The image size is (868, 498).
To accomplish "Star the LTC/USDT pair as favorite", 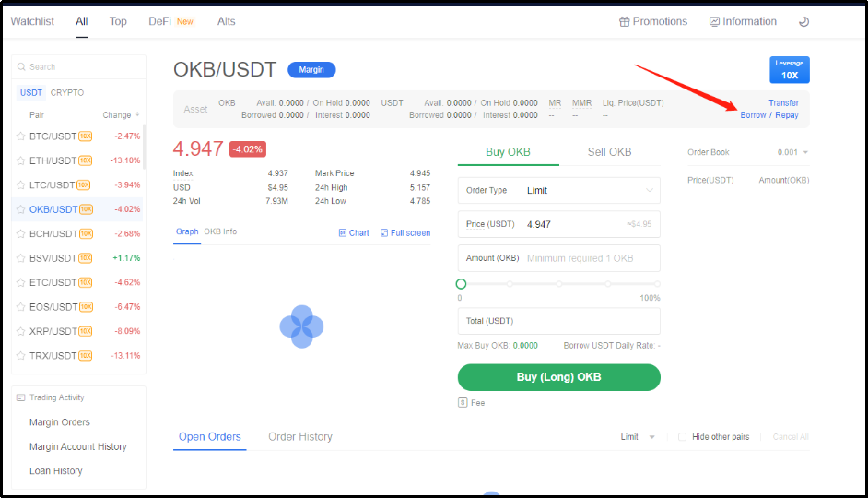I will tap(20, 185).
